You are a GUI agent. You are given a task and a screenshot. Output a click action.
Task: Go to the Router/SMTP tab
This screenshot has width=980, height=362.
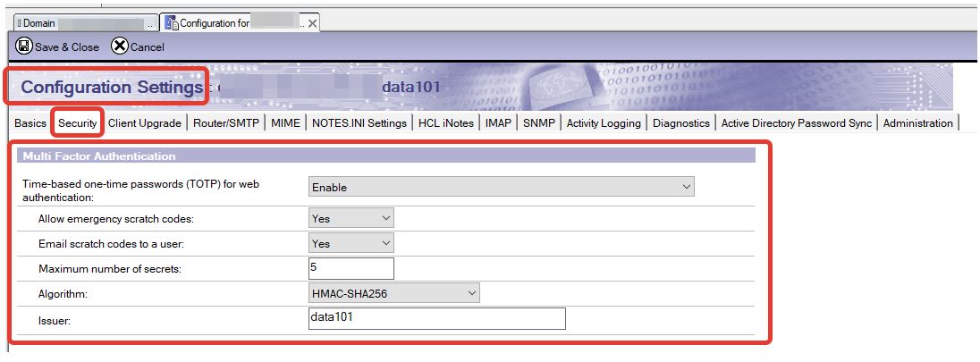pos(226,123)
